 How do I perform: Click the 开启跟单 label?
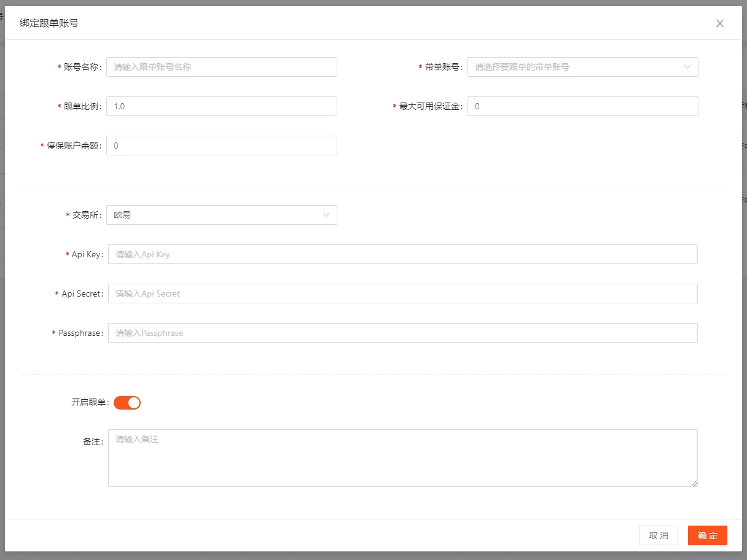[x=90, y=403]
